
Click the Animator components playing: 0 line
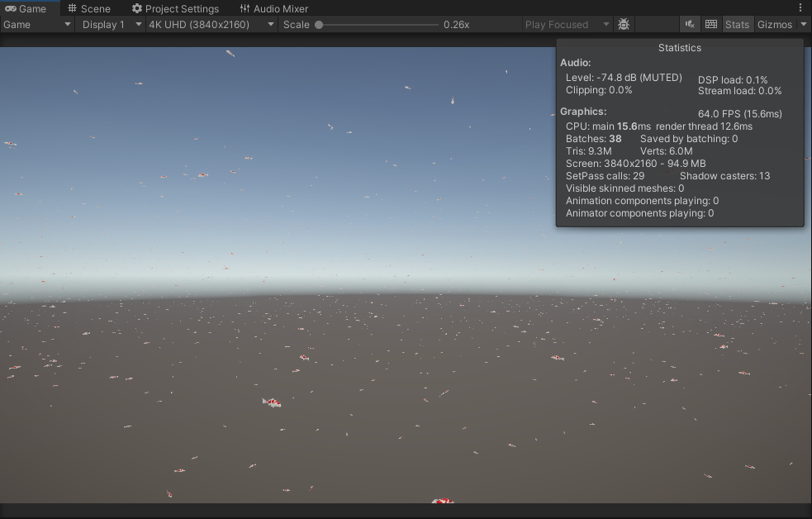point(639,213)
